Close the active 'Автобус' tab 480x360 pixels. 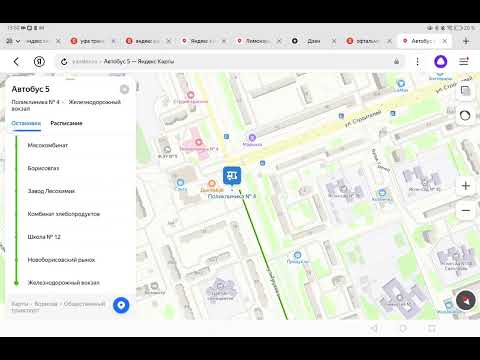pos(445,41)
